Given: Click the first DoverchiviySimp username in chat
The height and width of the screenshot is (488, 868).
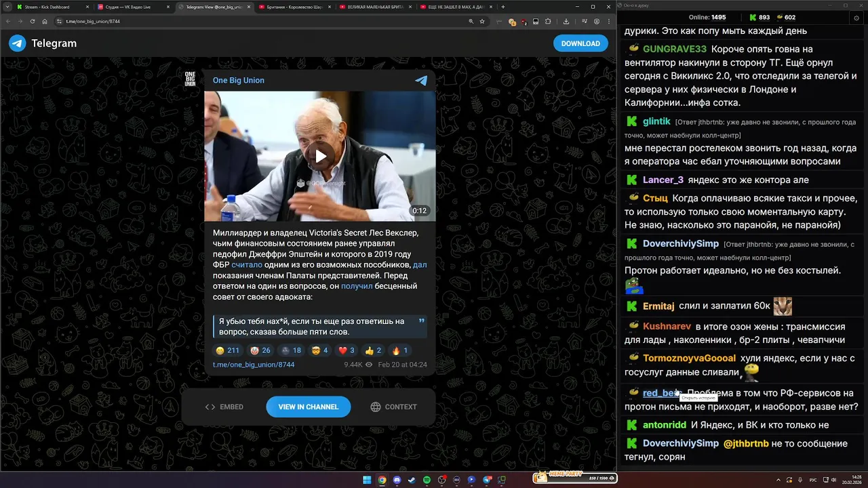Looking at the screenshot, I should 681,243.
